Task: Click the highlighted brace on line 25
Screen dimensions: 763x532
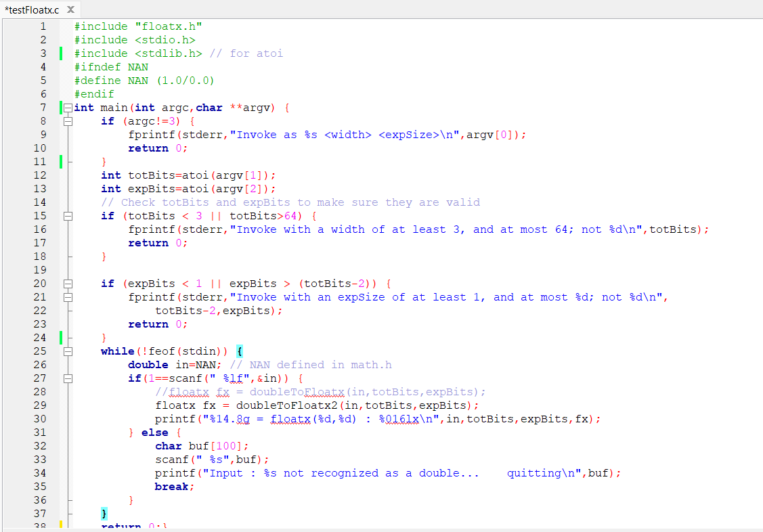Action: point(238,351)
